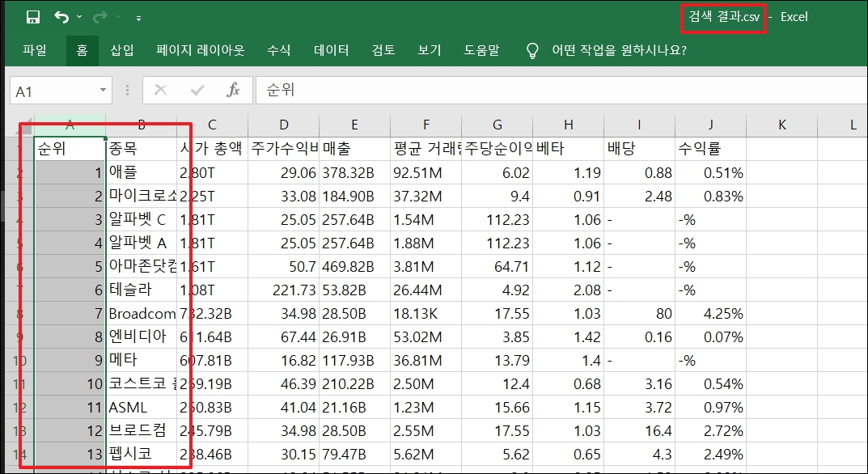
Task: Select column J header
Action: click(x=711, y=125)
